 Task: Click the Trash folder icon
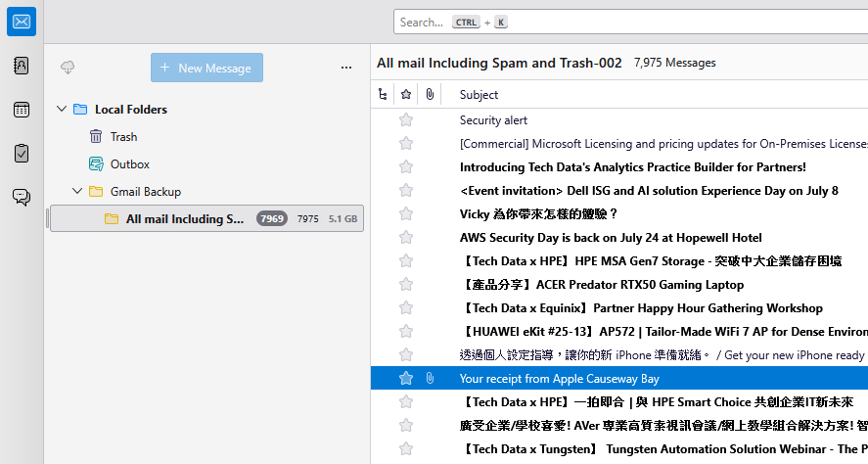click(96, 136)
